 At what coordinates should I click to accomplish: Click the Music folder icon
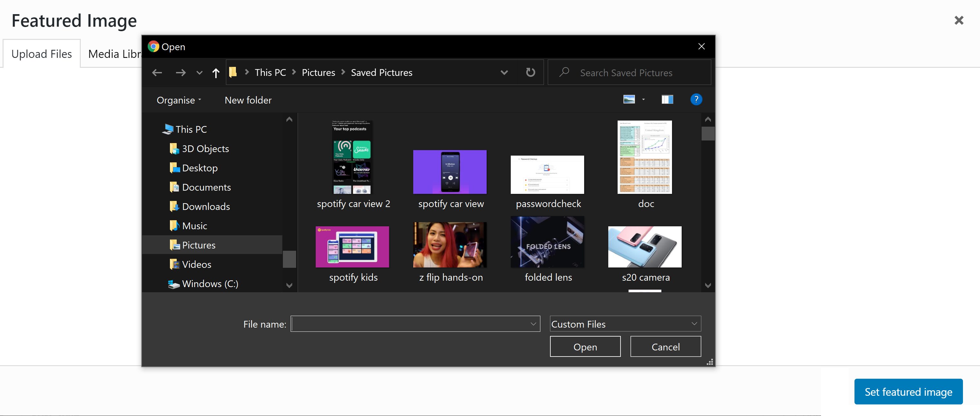[x=174, y=226]
